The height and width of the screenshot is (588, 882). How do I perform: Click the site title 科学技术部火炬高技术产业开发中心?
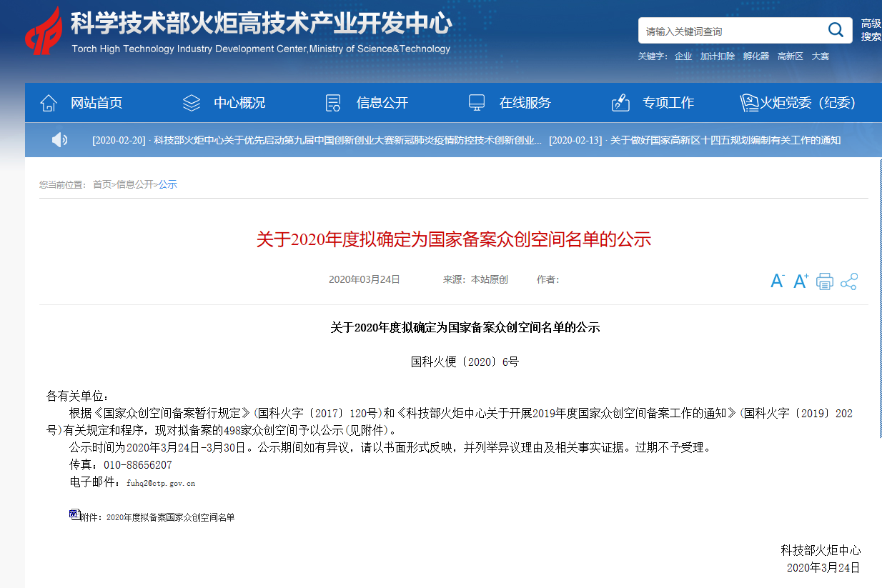(x=262, y=23)
